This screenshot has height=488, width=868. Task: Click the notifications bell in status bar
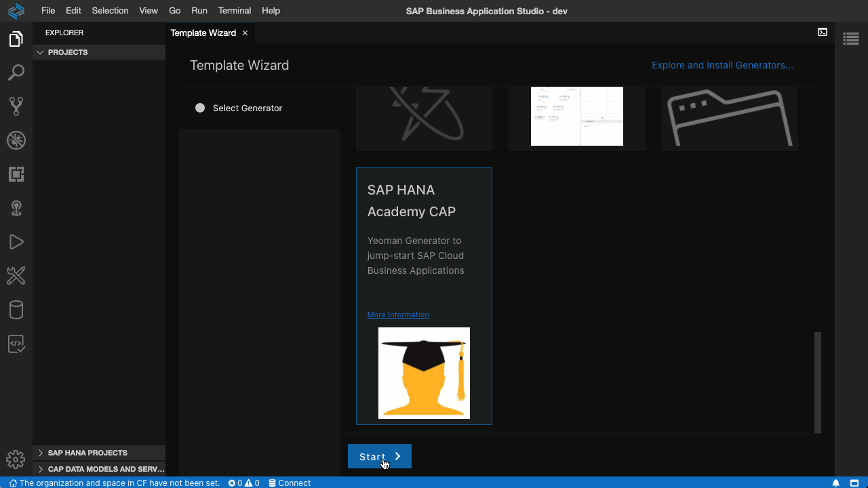(836, 483)
